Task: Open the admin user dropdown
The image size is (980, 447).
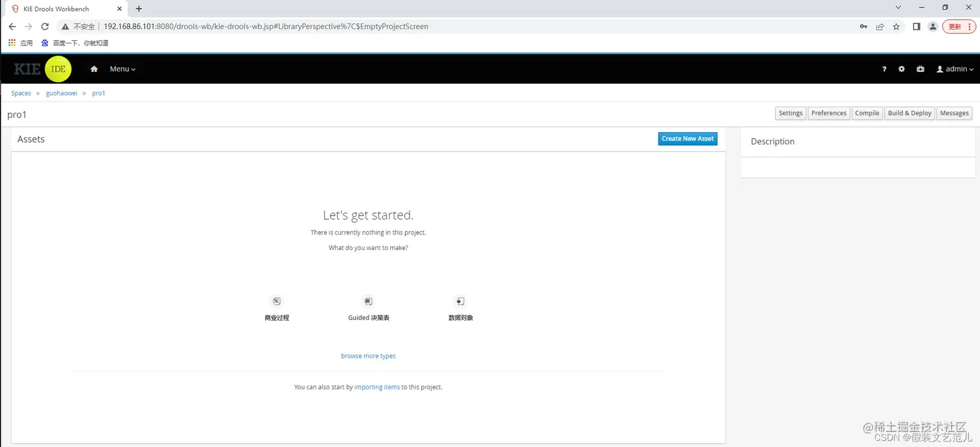Action: (955, 69)
